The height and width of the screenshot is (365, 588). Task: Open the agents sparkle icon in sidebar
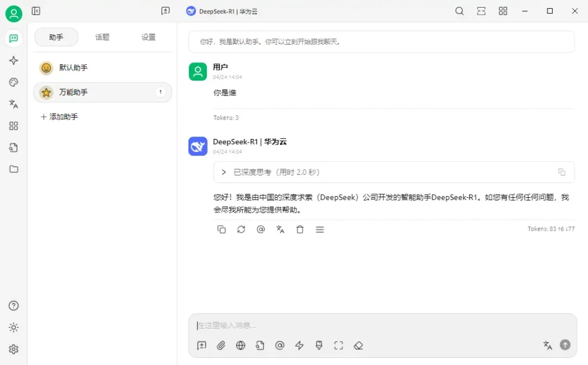click(x=14, y=61)
